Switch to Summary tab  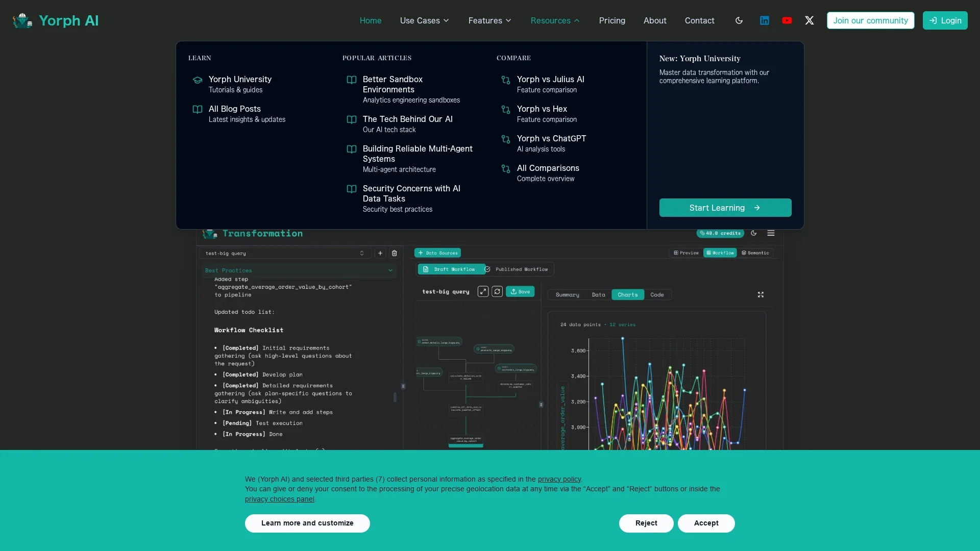[x=567, y=295]
